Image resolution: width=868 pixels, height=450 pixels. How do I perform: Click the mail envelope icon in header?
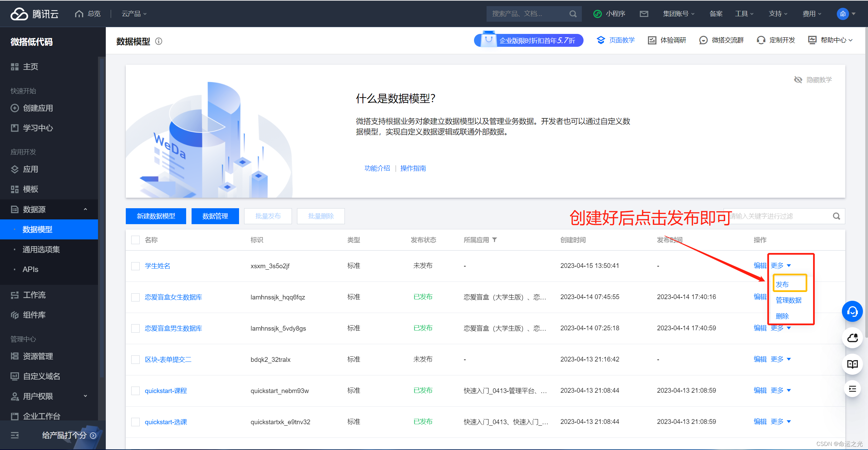(x=644, y=14)
